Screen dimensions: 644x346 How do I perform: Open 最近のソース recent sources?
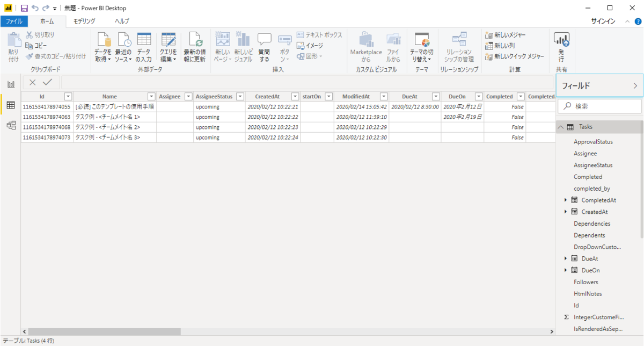(x=123, y=47)
